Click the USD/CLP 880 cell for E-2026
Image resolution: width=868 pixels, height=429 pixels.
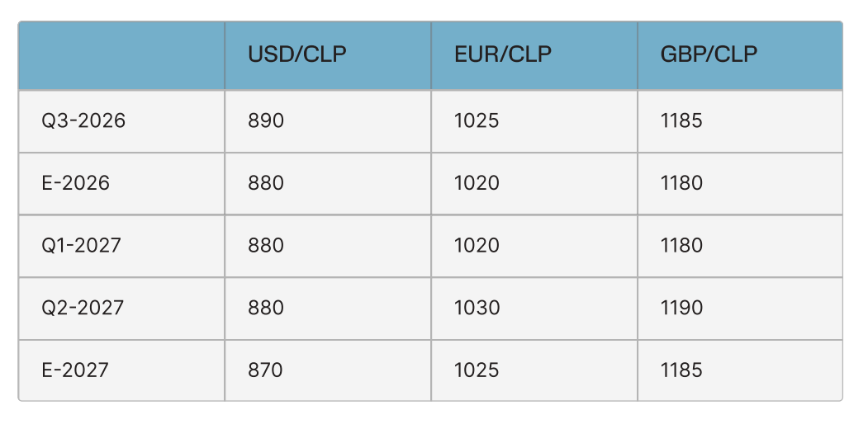tap(328, 183)
